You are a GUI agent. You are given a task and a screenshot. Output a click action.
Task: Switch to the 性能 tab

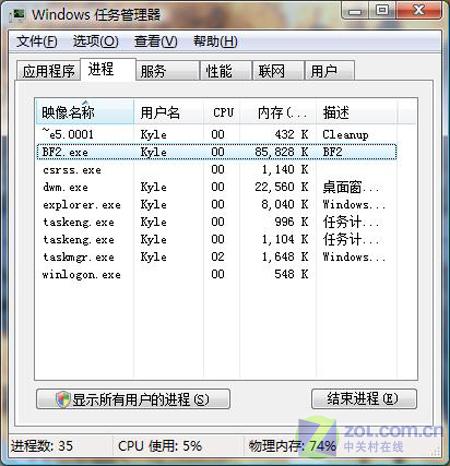[226, 71]
